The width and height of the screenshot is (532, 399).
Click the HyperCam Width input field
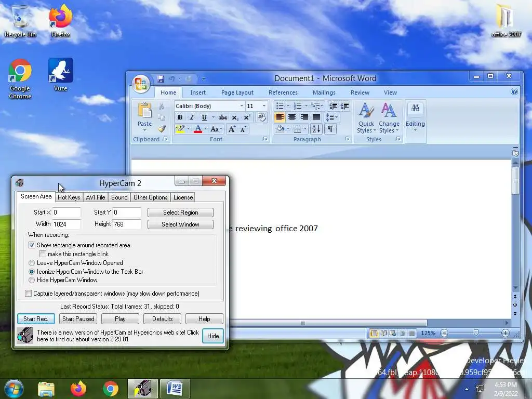click(x=66, y=224)
